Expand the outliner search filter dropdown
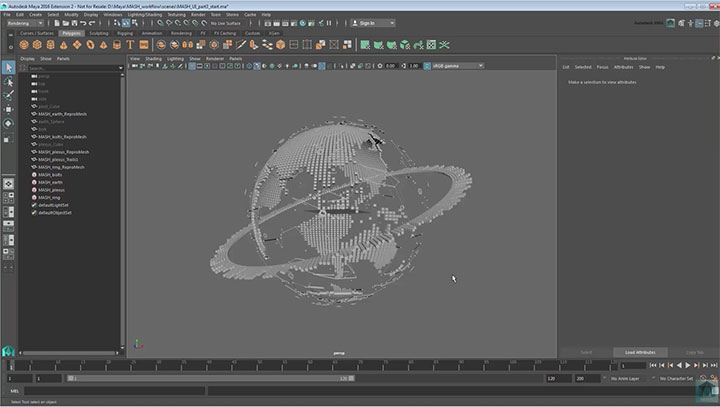Screen dimensions: 720x407 click(120, 68)
